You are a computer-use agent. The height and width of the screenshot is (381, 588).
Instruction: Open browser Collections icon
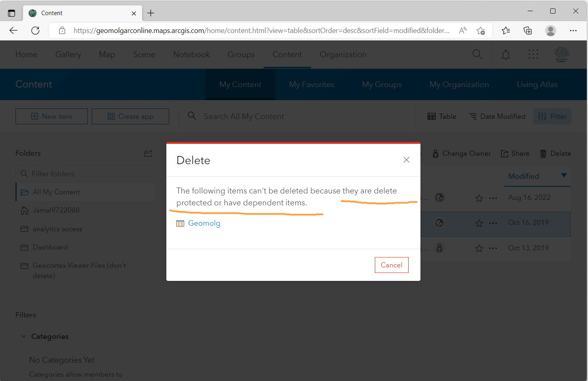click(x=528, y=31)
